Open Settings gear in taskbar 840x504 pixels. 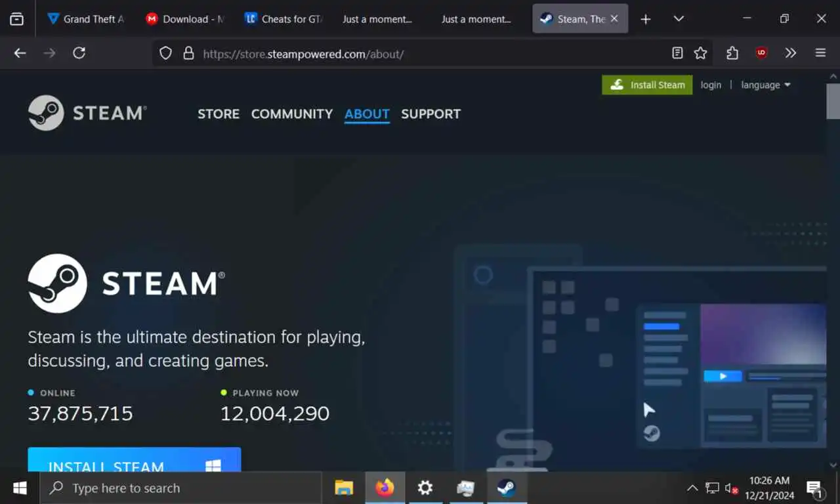[x=425, y=488]
